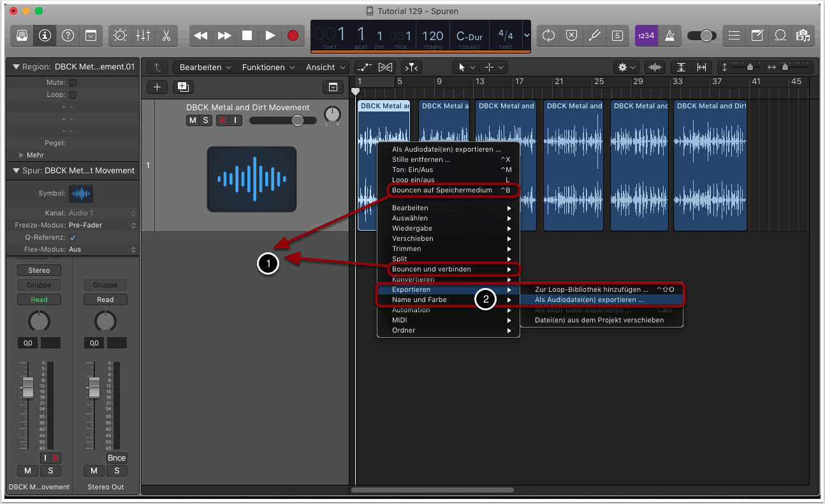Click the green Read automation button
Viewport: 825px width, 504px height.
[39, 299]
